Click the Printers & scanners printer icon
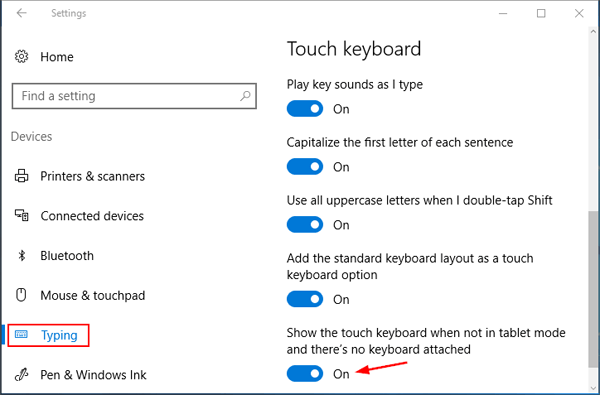This screenshot has height=395, width=600. 21,176
